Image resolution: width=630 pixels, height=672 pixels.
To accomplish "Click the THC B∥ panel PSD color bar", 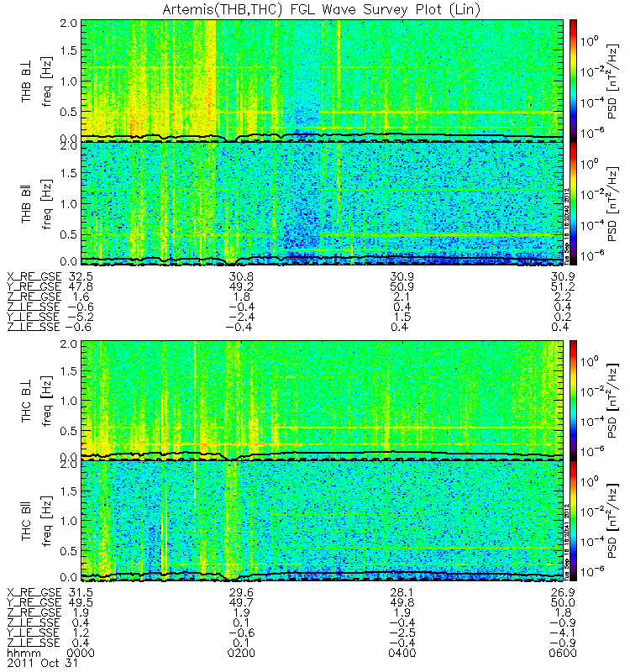I will tap(573, 521).
